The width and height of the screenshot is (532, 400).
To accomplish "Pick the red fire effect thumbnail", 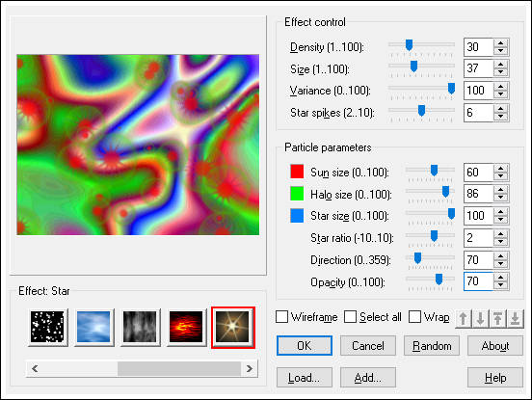I will click(x=186, y=327).
